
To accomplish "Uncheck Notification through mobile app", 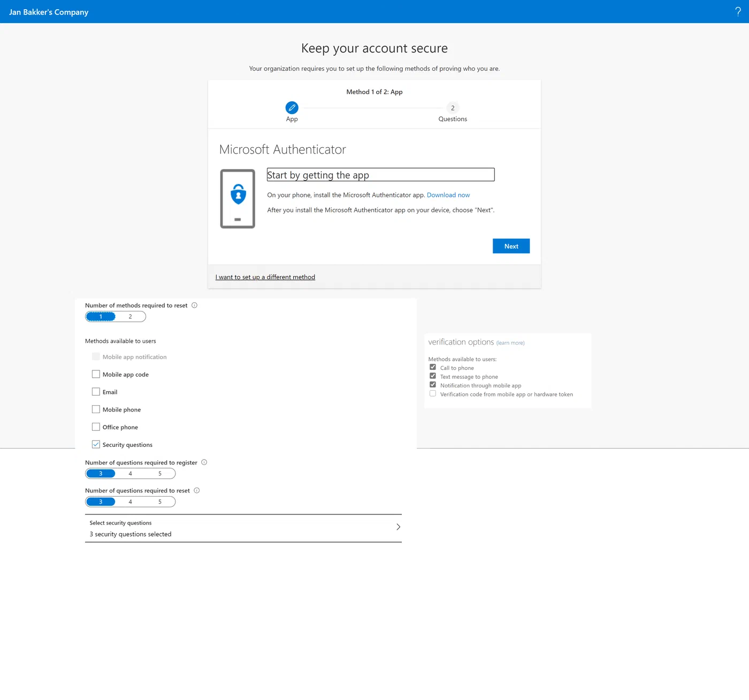I will tap(433, 385).
